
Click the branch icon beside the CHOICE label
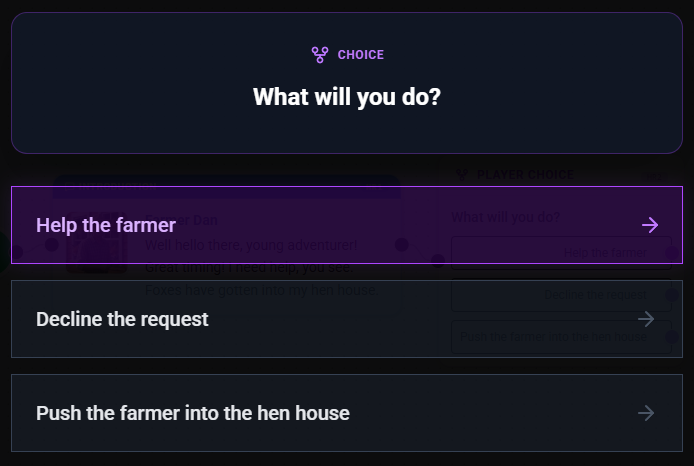320,55
